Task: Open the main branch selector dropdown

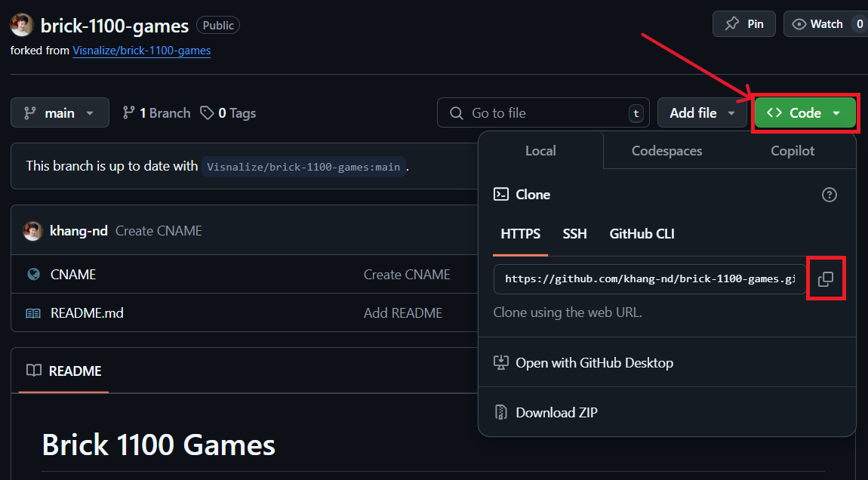Action: [60, 113]
